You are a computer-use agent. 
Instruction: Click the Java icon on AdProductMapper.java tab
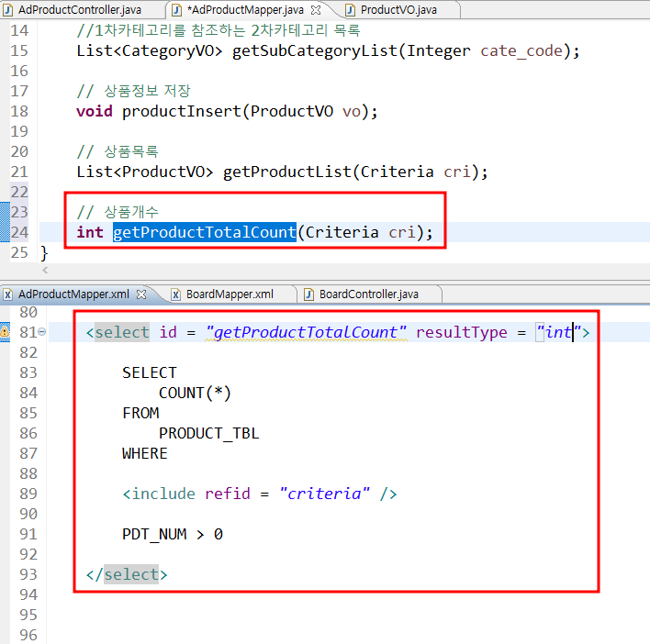(176, 10)
